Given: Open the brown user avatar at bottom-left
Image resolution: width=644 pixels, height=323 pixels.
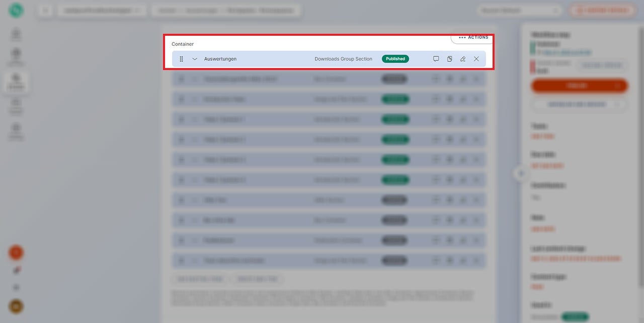Looking at the screenshot, I should click(x=16, y=306).
